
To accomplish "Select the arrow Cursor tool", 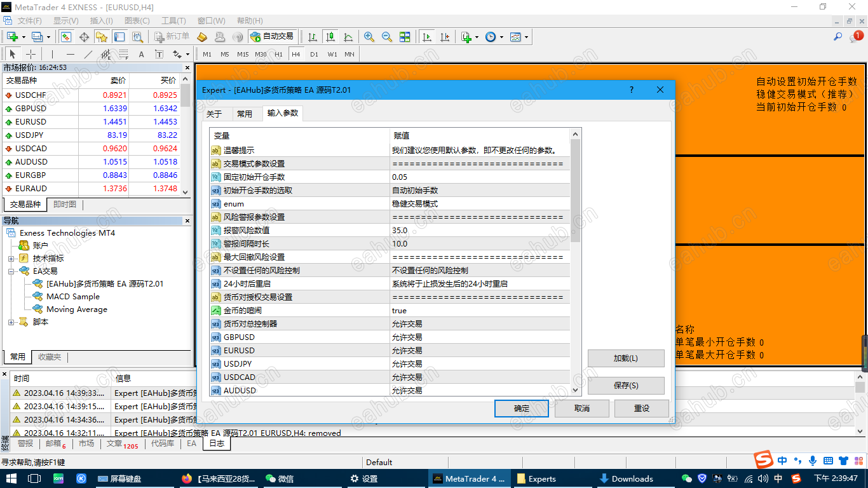I will (x=12, y=54).
